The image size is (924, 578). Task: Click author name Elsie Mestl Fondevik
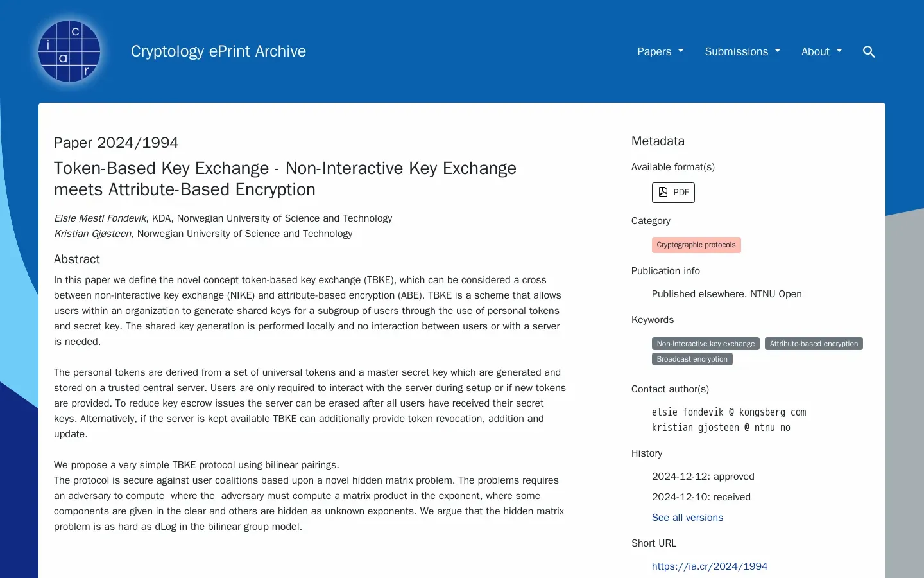pyautogui.click(x=100, y=218)
